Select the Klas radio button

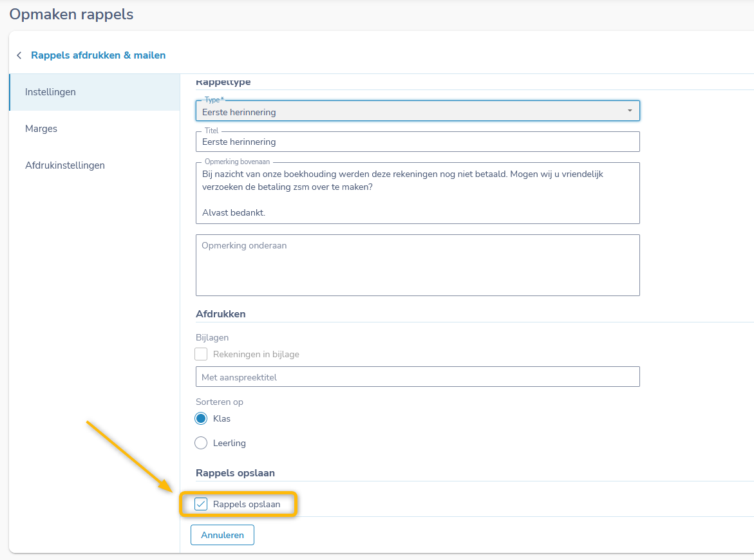[x=202, y=418]
